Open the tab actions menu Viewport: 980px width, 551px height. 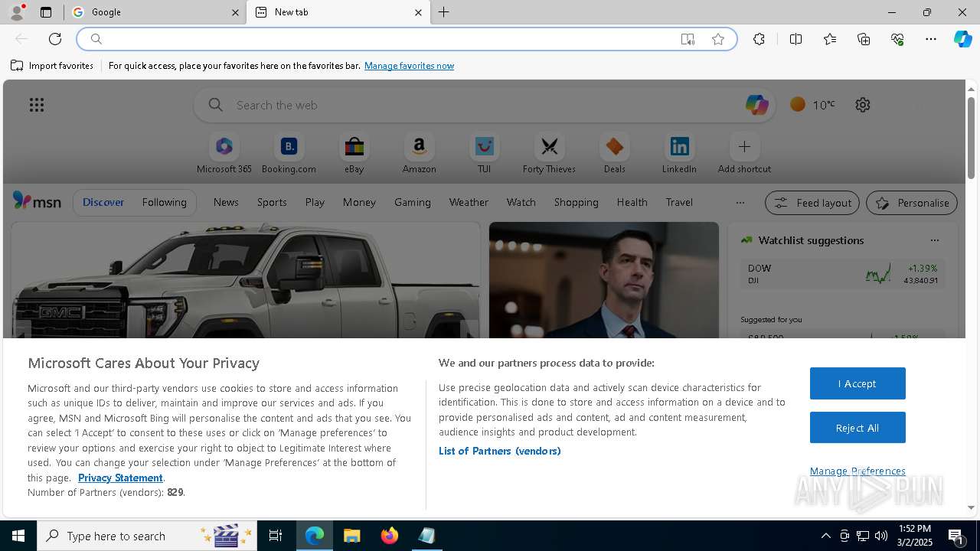click(46, 12)
